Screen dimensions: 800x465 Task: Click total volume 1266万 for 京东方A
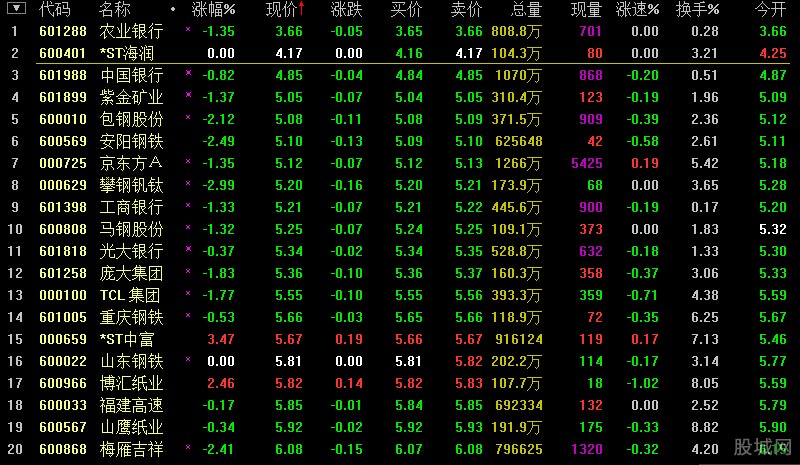tap(521, 163)
